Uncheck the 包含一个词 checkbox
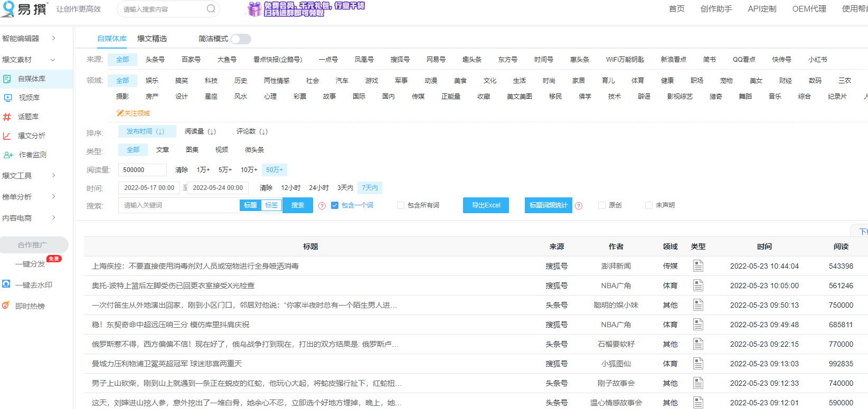 click(334, 205)
